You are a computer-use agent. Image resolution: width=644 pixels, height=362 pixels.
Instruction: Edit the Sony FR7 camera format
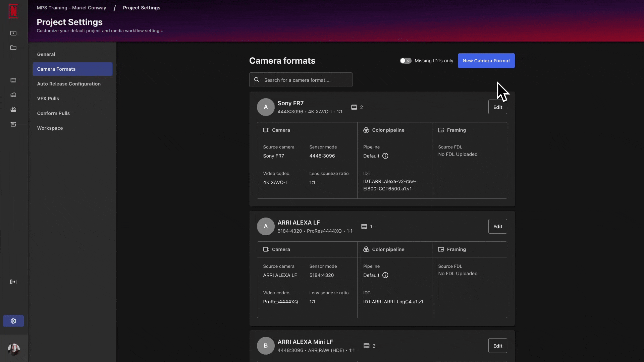[x=498, y=107]
